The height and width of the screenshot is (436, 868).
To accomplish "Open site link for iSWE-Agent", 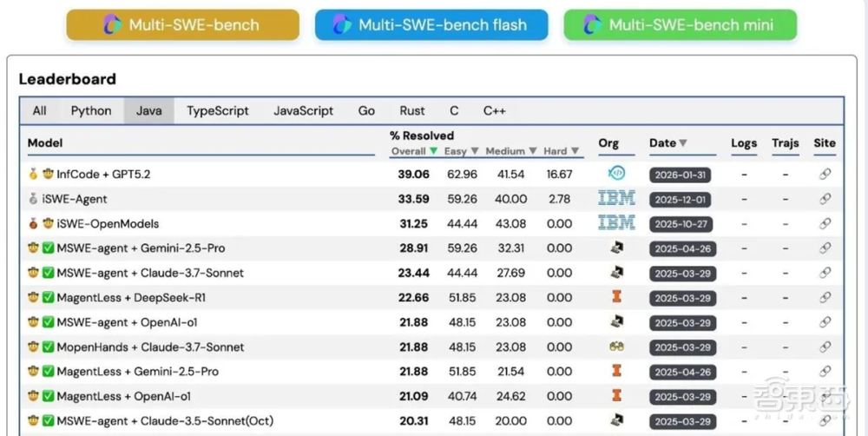I will 825,199.
